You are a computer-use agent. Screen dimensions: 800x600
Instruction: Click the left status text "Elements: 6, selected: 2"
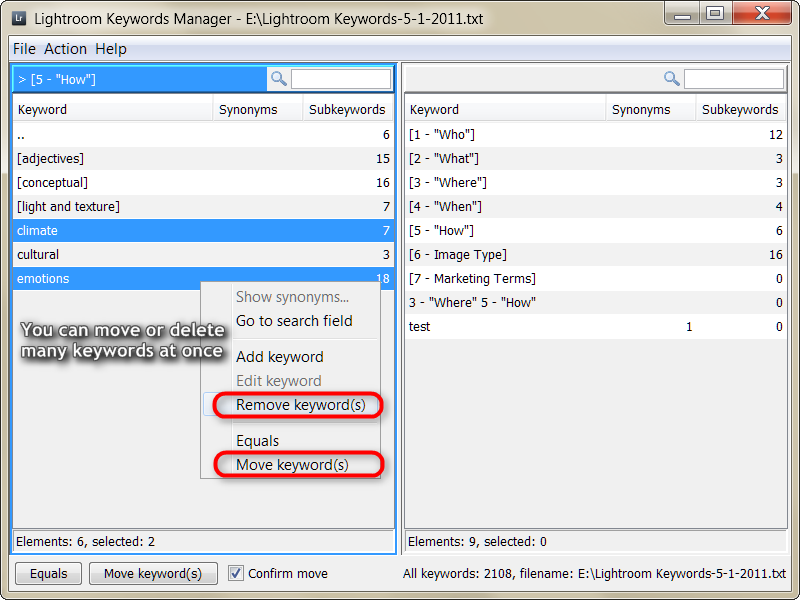coord(85,541)
